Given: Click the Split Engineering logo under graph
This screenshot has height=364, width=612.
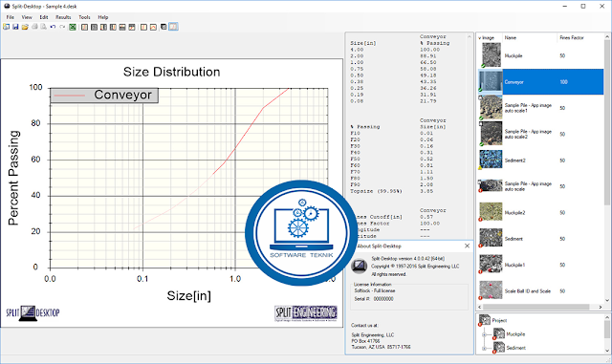Looking at the screenshot, I should click(x=306, y=313).
